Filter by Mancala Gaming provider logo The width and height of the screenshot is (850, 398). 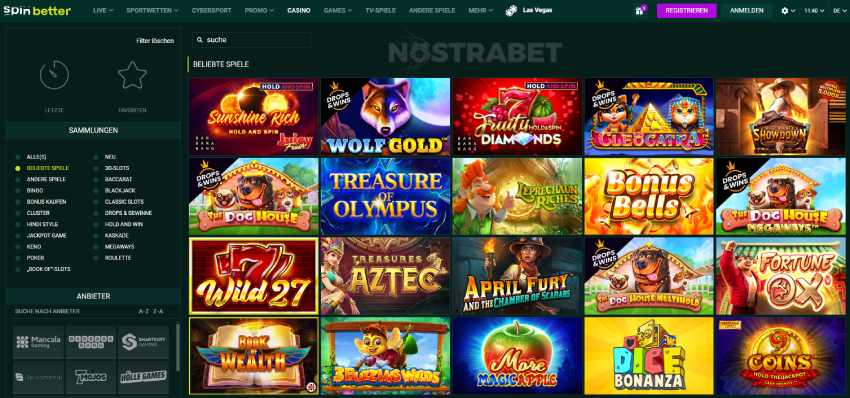pos(38,342)
